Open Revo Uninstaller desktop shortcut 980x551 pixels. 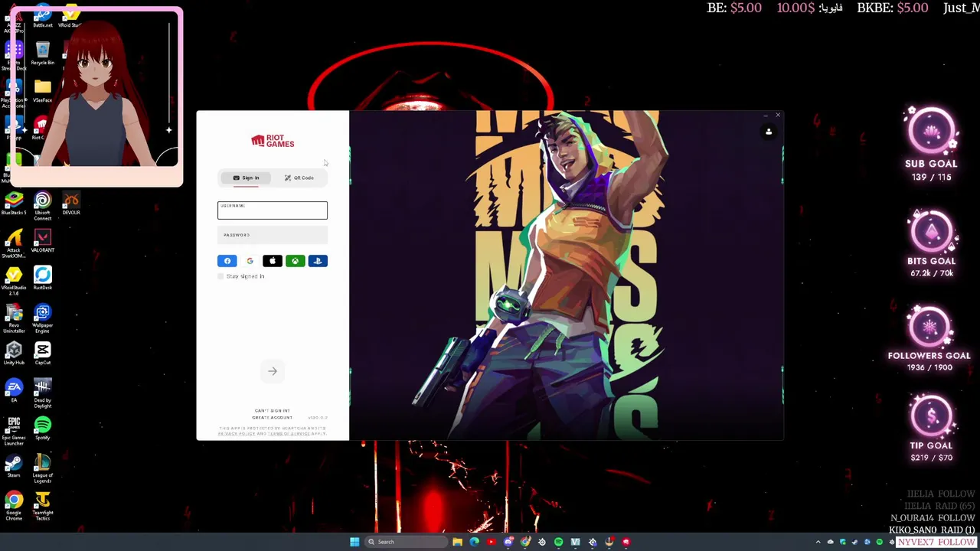click(14, 318)
